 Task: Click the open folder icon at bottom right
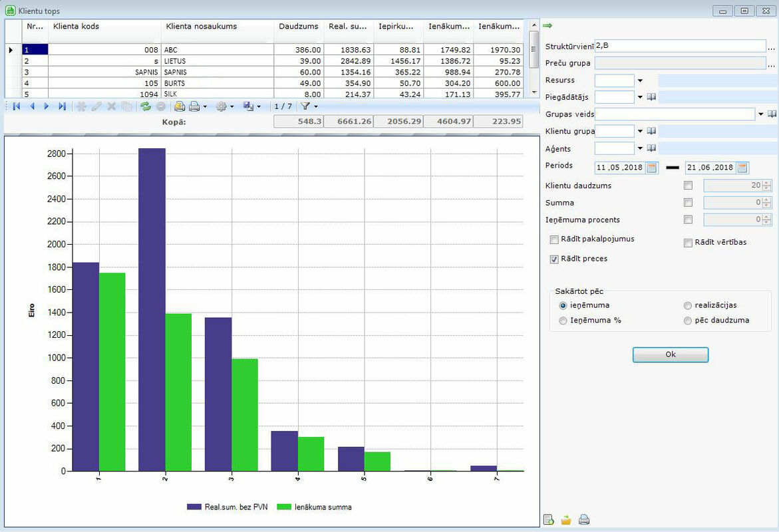click(566, 520)
